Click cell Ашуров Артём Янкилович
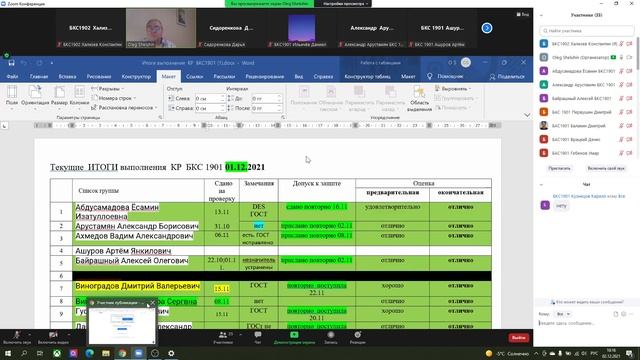640x360 pixels. coord(138,251)
